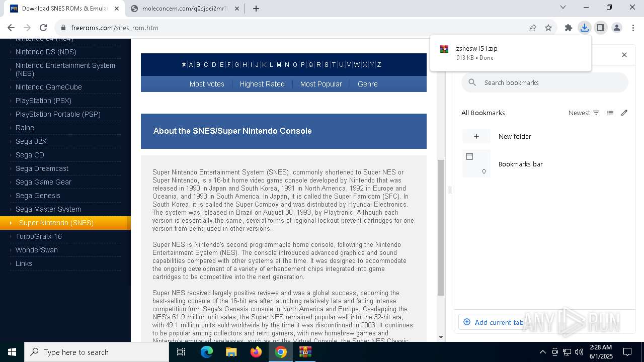Open a new browser tab
Image resolution: width=644 pixels, height=362 pixels.
click(x=256, y=9)
